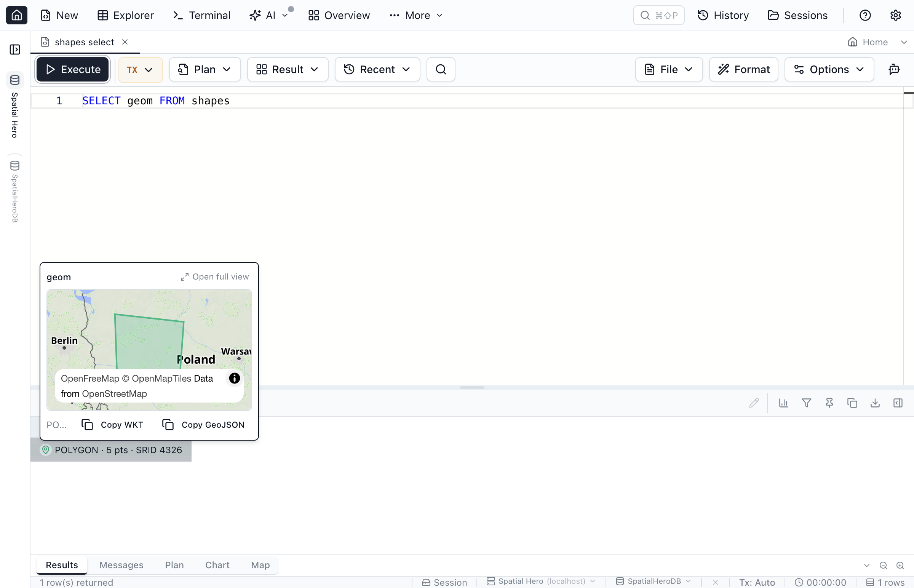Click Copy GeoJSON

203,425
